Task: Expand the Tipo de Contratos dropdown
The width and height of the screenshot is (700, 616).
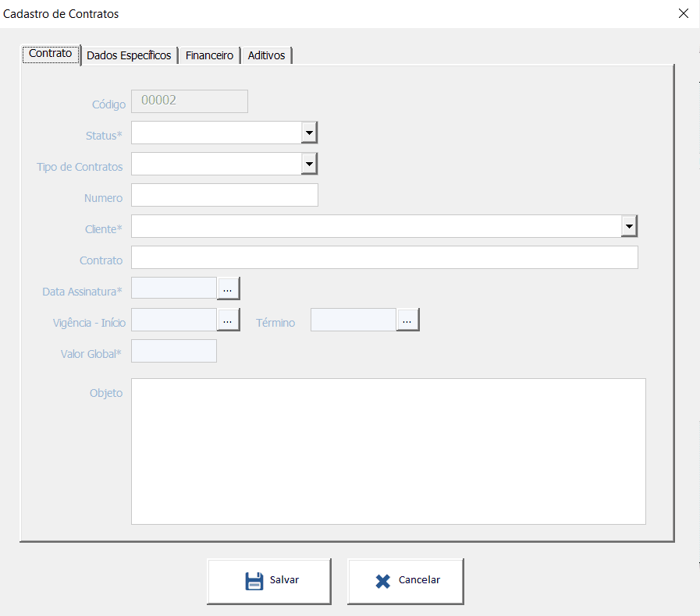Action: [309, 164]
